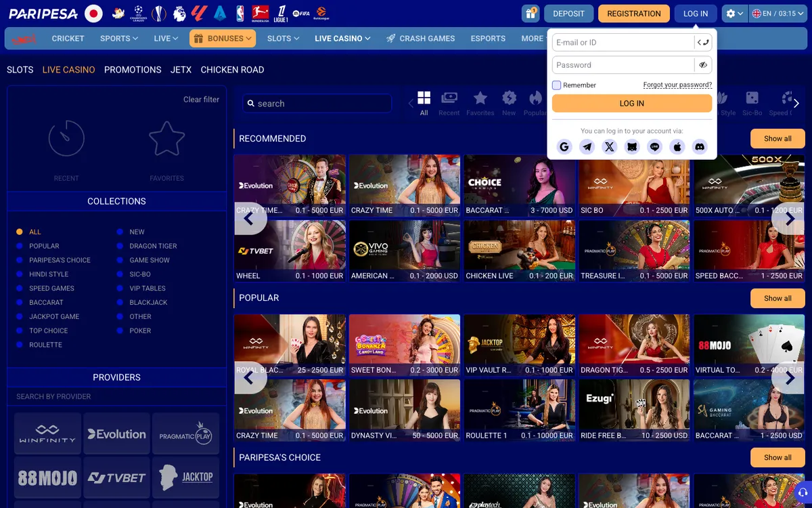
Task: Switch to the SLOTS sub-tab
Action: coord(20,70)
